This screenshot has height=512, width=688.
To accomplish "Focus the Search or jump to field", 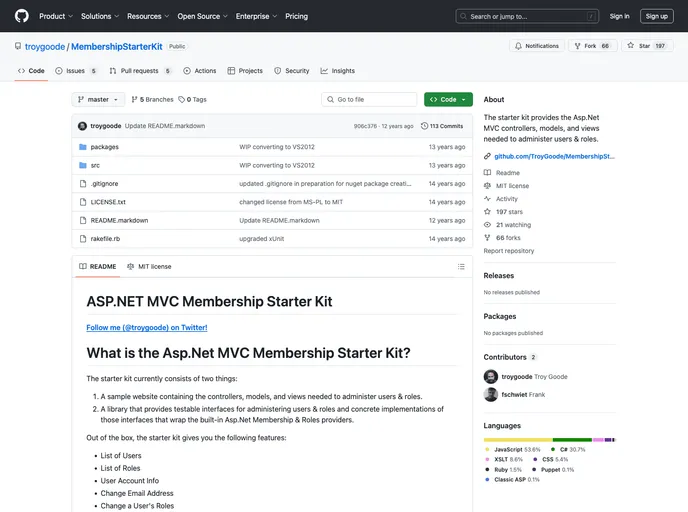I will point(527,16).
